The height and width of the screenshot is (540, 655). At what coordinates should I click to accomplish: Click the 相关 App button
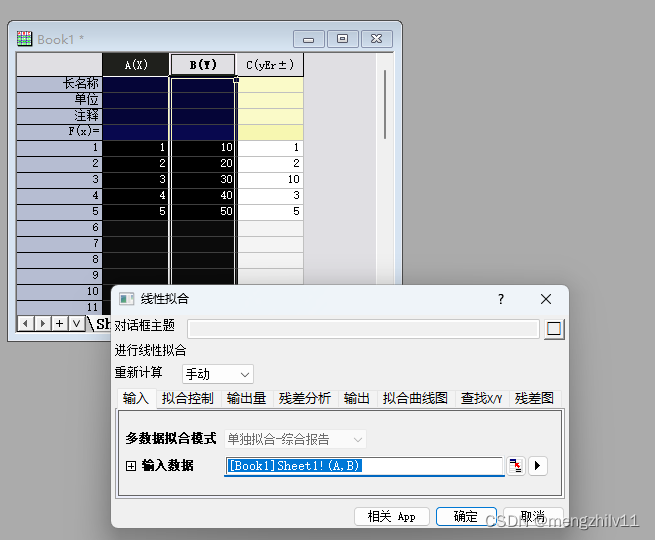(391, 517)
